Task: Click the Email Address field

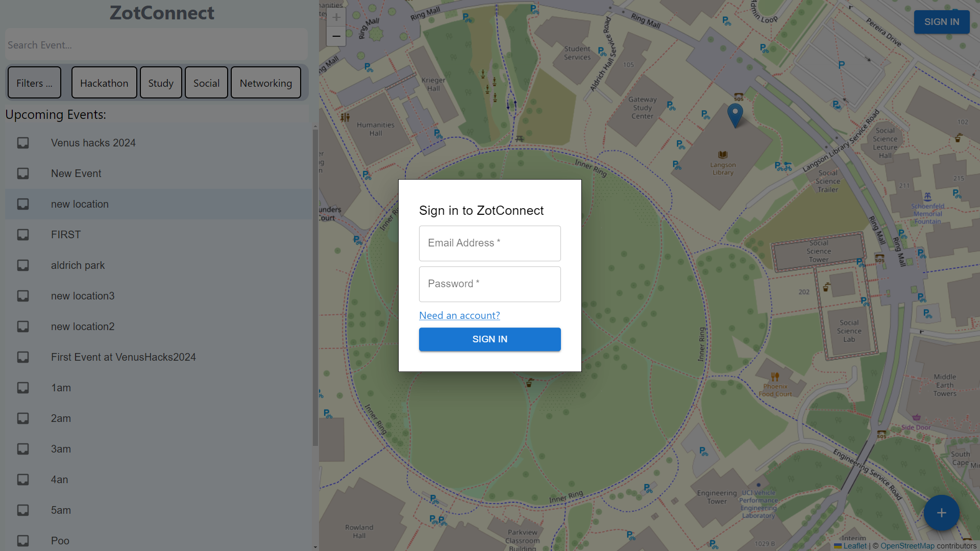Action: pos(489,243)
